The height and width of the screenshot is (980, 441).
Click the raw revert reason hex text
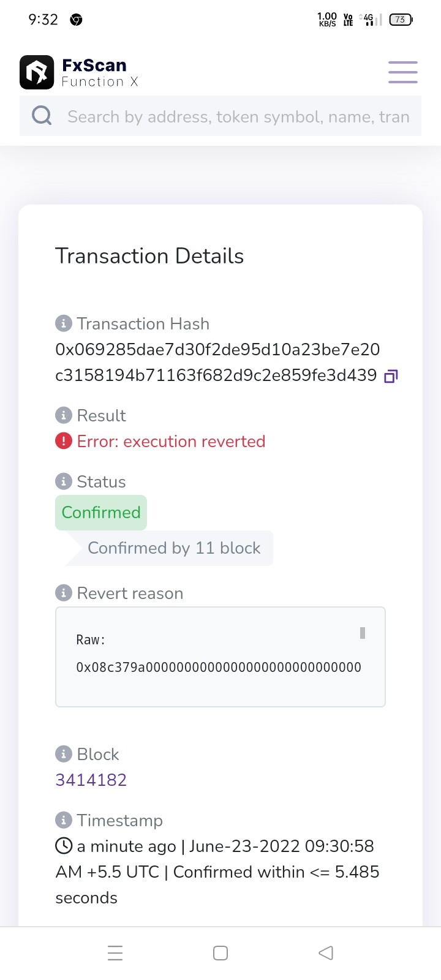click(x=218, y=667)
